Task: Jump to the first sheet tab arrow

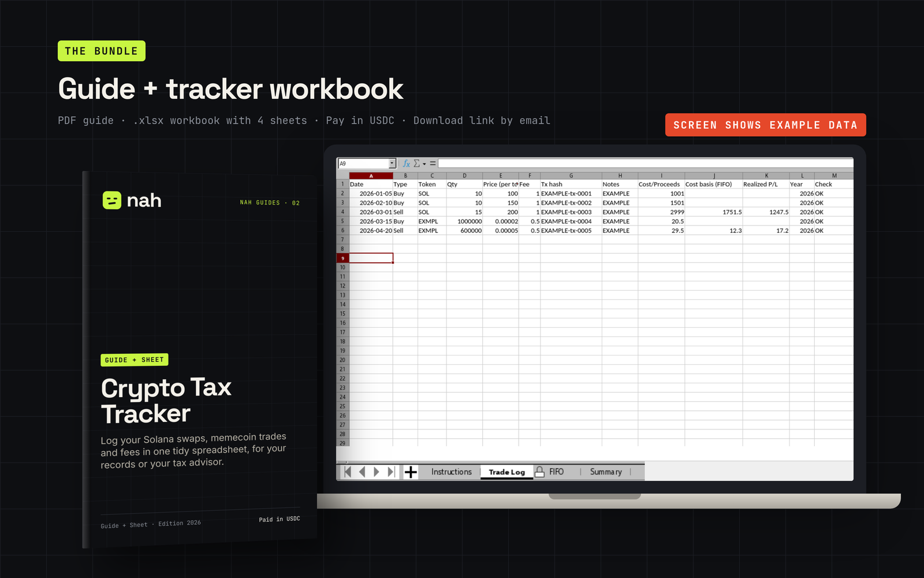Action: pyautogui.click(x=348, y=472)
